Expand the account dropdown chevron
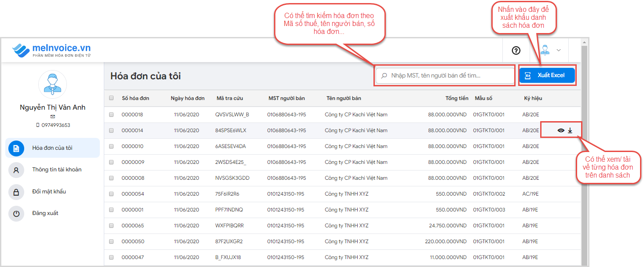This screenshot has width=644, height=267. [559, 50]
